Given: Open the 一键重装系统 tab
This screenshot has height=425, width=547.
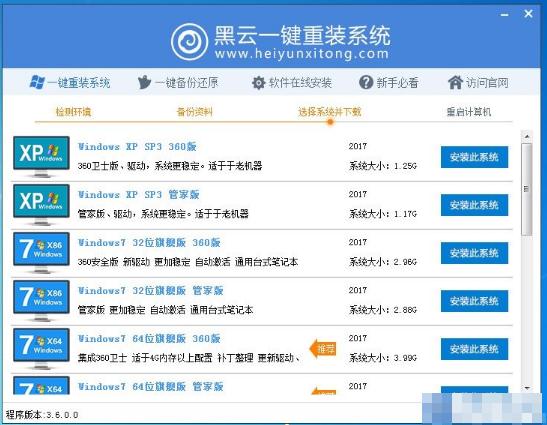Looking at the screenshot, I should pos(70,83).
